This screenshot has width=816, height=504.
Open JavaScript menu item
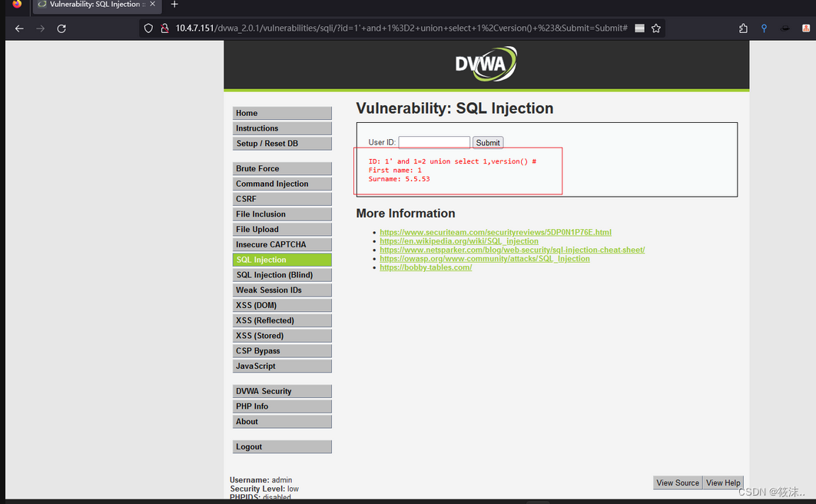(x=282, y=366)
